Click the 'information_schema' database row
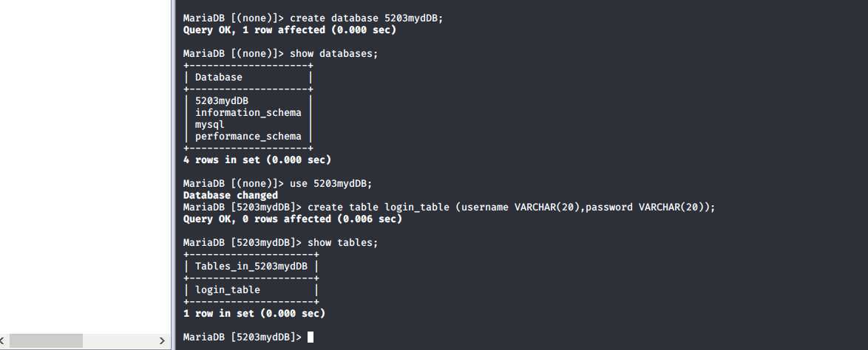Image resolution: width=868 pixels, height=350 pixels. point(248,113)
